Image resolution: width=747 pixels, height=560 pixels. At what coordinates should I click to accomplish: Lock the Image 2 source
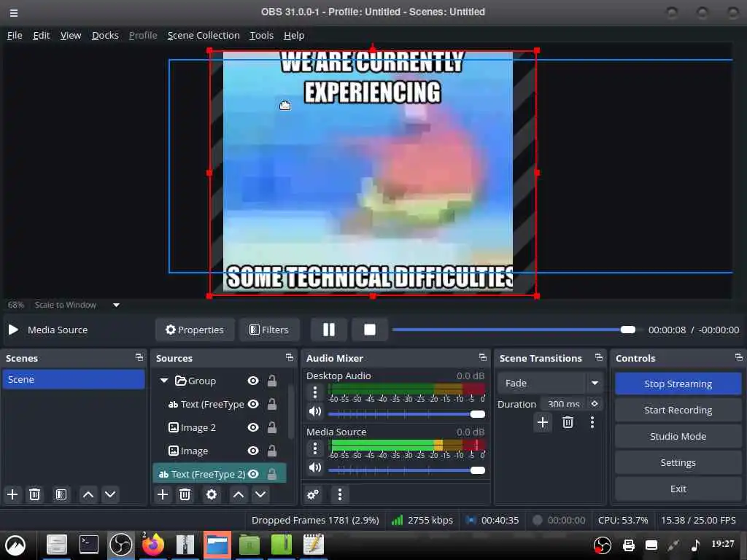272,427
